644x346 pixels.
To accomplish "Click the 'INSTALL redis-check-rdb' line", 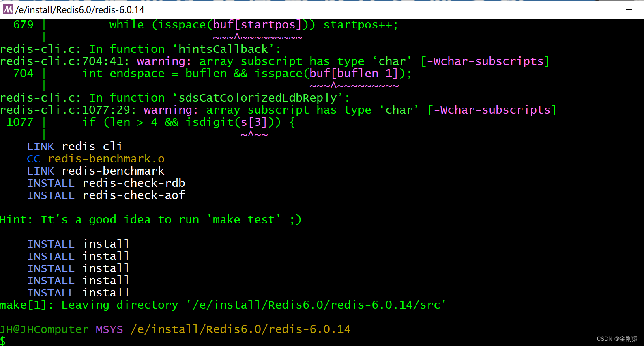I will point(106,183).
